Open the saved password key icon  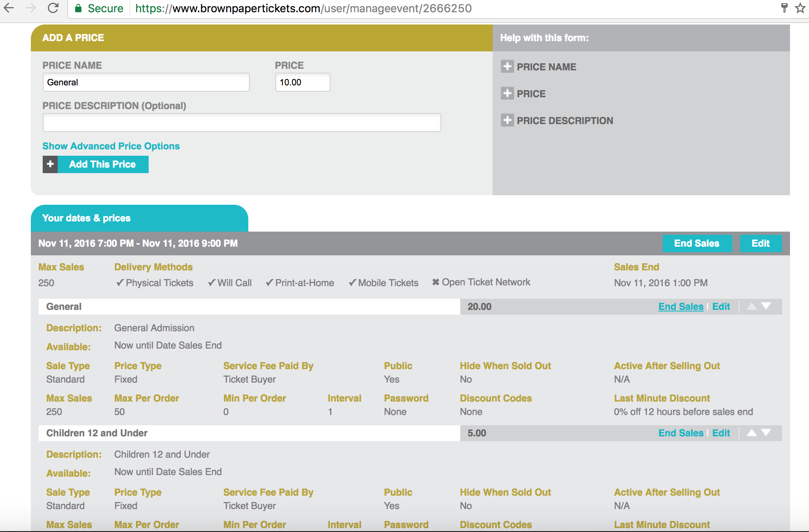[784, 8]
